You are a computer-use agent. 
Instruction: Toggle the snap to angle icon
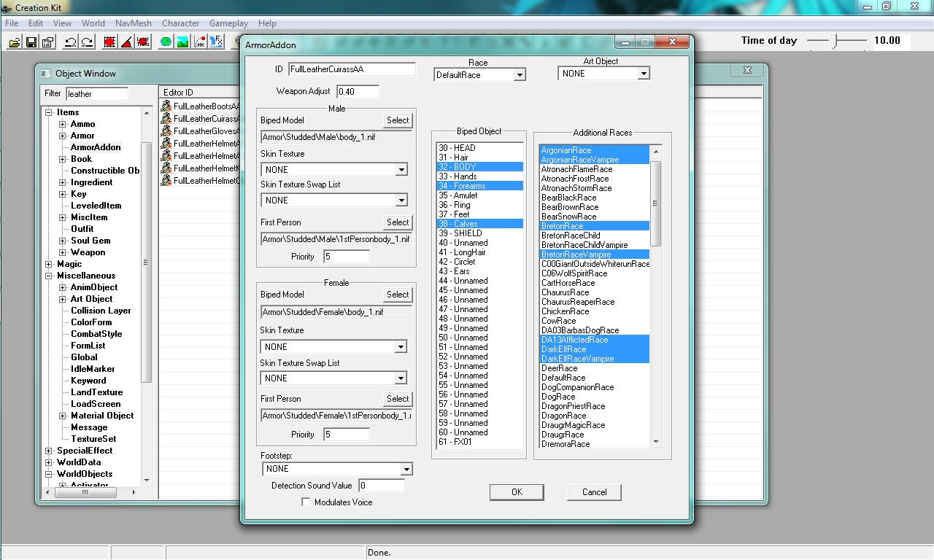click(x=126, y=42)
